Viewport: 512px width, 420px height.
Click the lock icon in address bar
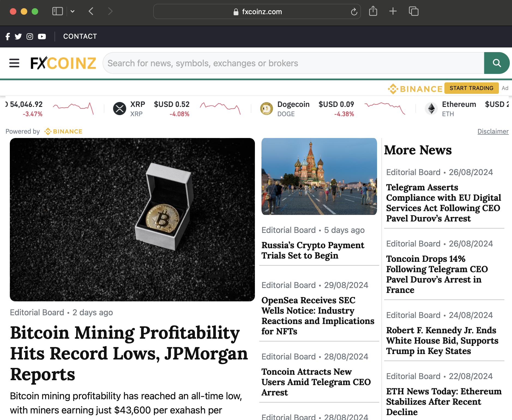coord(236,12)
